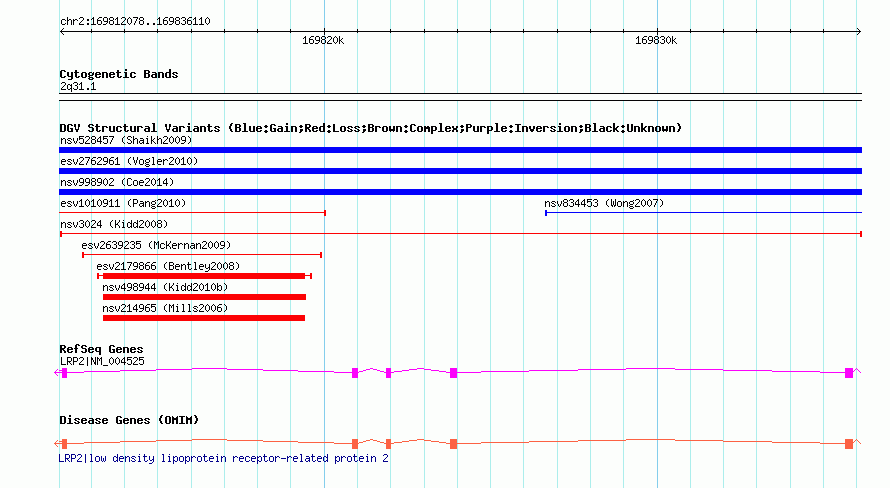Click the chr2:169812078..169836110 coordinate label

[x=135, y=21]
